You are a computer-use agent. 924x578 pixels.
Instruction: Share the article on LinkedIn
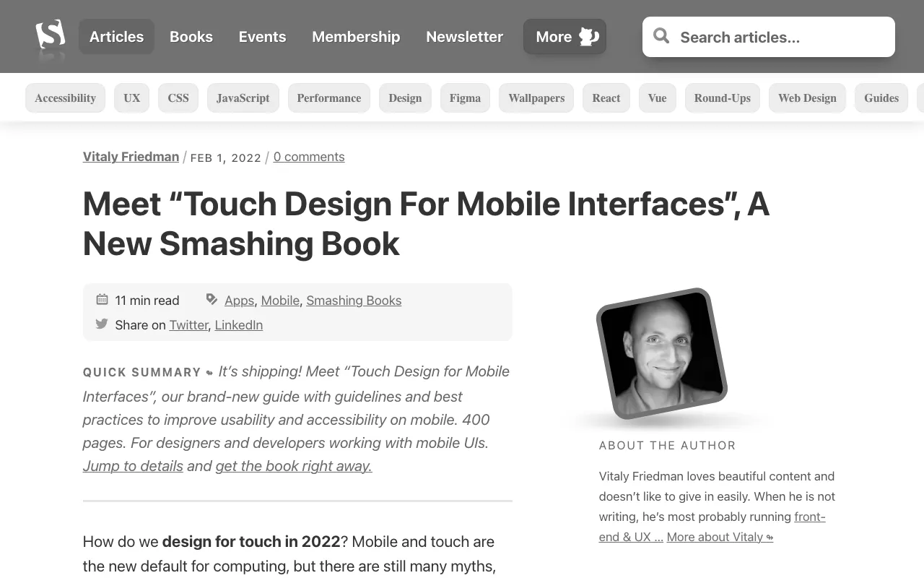239,325
